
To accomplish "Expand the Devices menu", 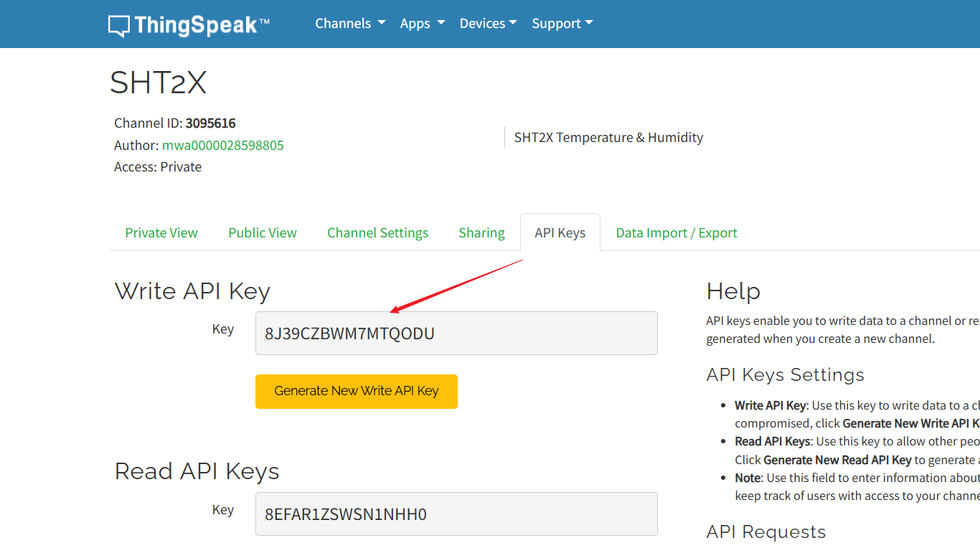I will click(x=488, y=24).
